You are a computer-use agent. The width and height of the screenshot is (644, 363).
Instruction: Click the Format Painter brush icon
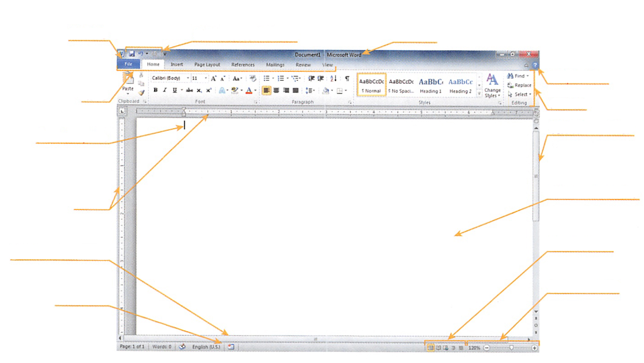click(142, 93)
